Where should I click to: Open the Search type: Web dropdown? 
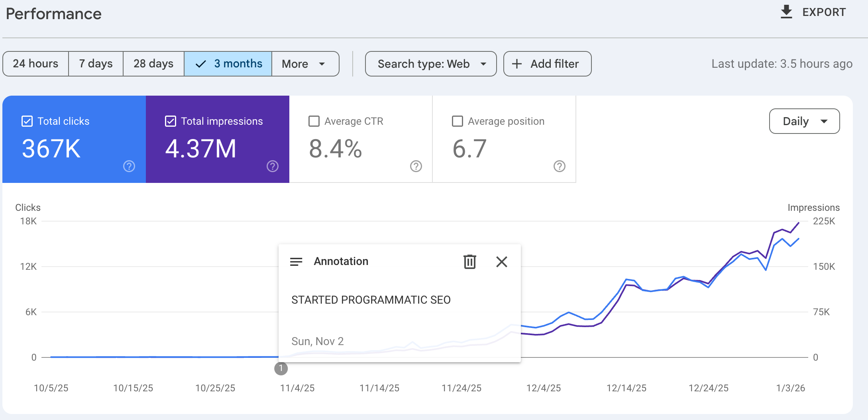(x=430, y=64)
